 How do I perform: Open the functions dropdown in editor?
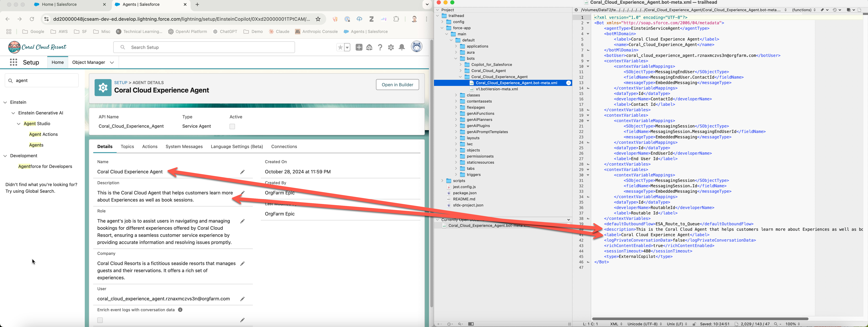804,10
